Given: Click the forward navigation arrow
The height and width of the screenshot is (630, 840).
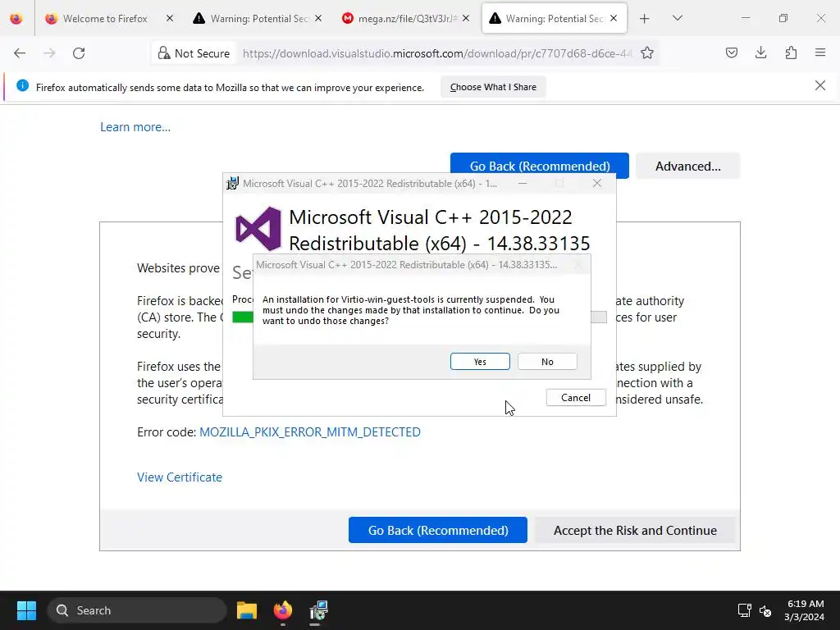Looking at the screenshot, I should click(x=49, y=53).
